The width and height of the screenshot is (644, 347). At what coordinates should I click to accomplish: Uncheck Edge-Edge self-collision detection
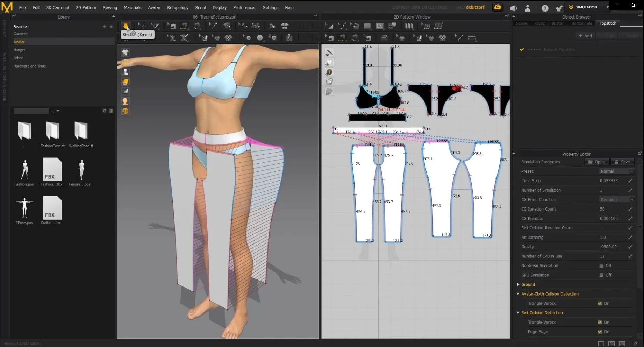pos(600,332)
